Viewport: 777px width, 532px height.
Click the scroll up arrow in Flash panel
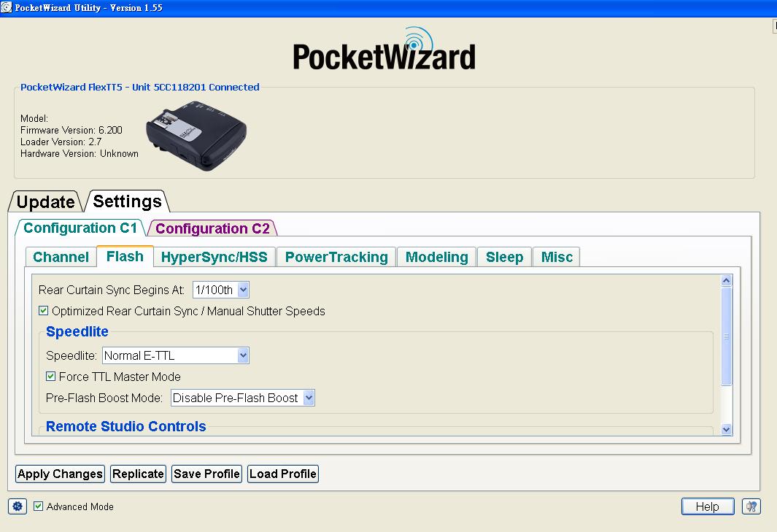pyautogui.click(x=727, y=281)
